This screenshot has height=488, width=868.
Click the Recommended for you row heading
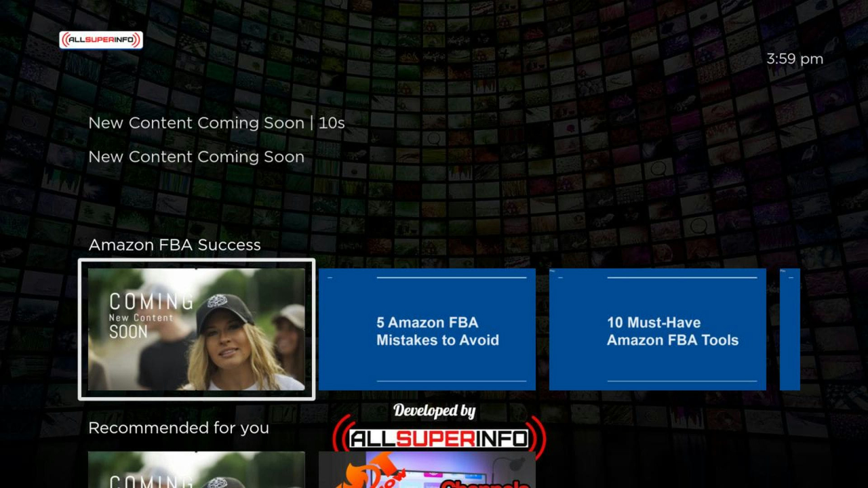179,428
